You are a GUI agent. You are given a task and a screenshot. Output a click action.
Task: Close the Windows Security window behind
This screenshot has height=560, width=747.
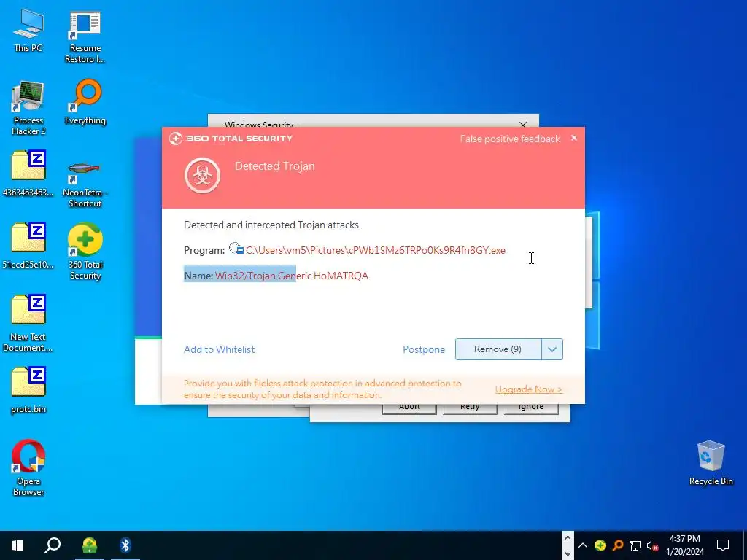(x=523, y=124)
